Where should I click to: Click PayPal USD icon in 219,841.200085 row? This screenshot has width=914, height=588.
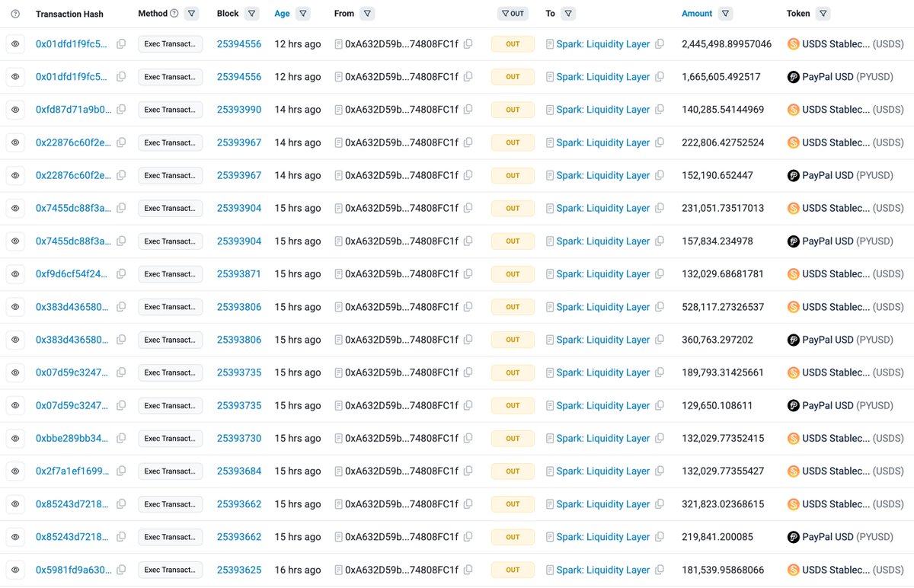pos(793,537)
